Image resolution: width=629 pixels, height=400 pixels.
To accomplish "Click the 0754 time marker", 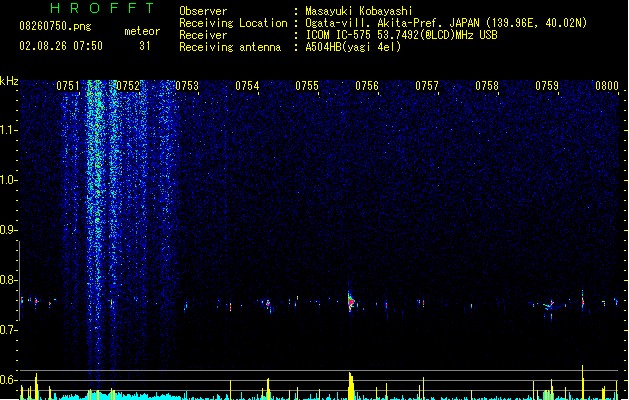I will pos(247,86).
